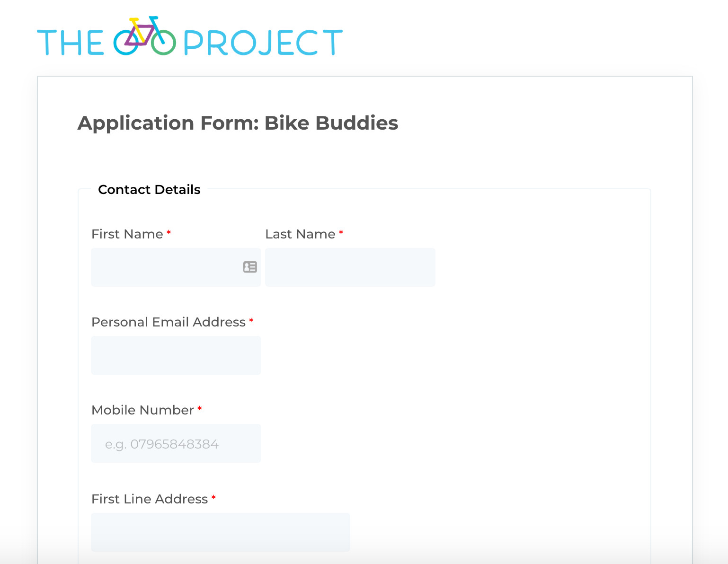Click the "First Name" label
The width and height of the screenshot is (728, 564).
point(127,234)
